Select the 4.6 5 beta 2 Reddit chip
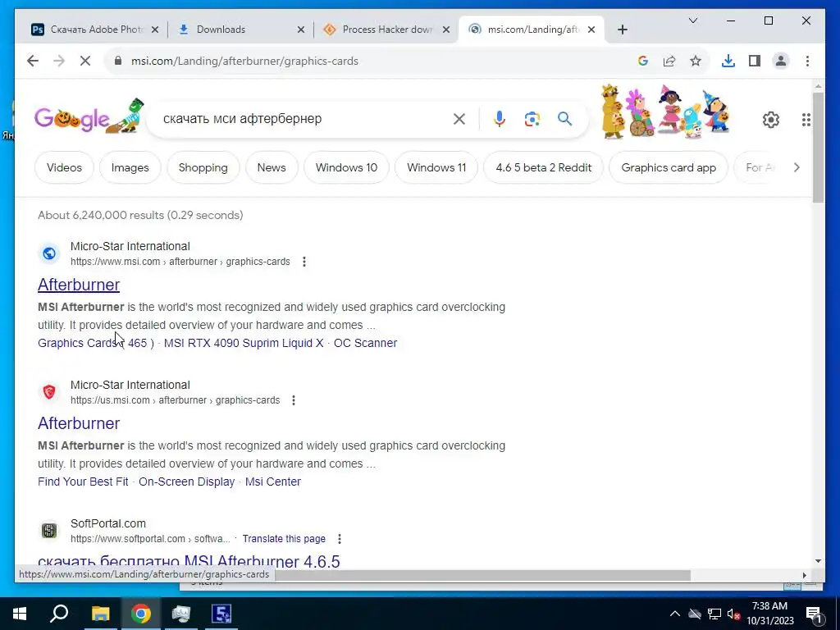The width and height of the screenshot is (840, 630). coord(544,167)
